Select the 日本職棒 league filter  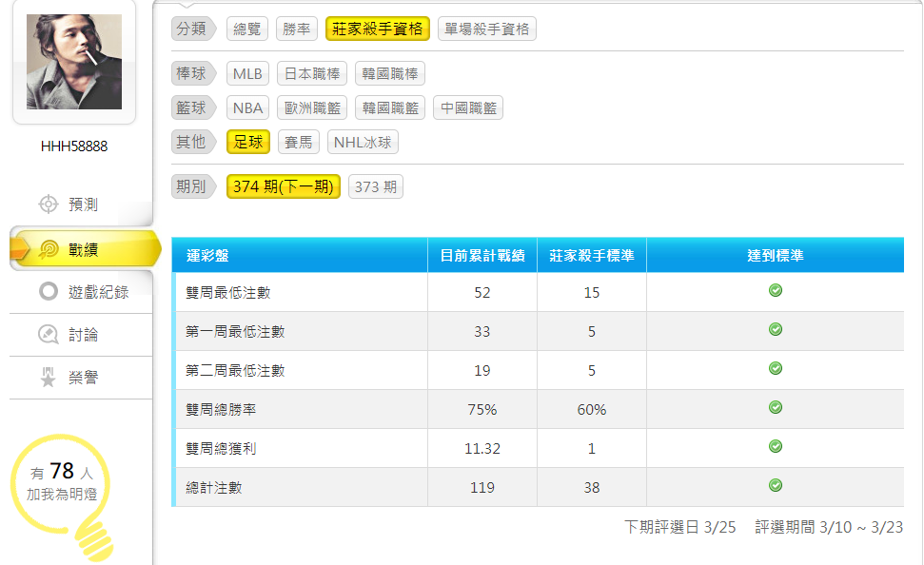(311, 74)
